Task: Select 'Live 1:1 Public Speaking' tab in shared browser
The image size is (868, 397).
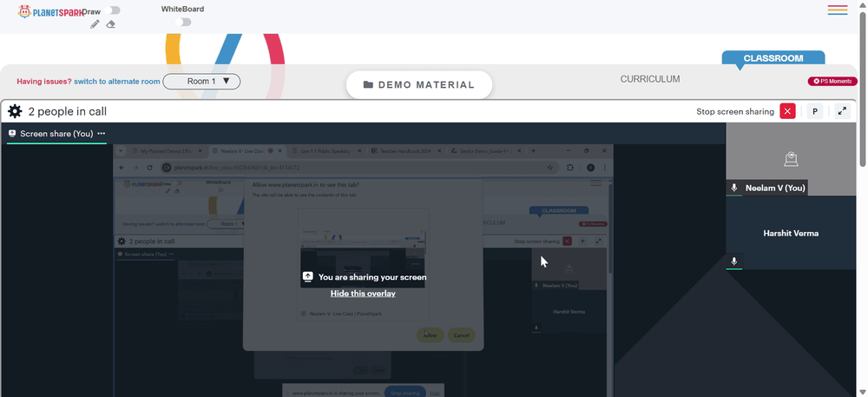Action: coord(326,150)
